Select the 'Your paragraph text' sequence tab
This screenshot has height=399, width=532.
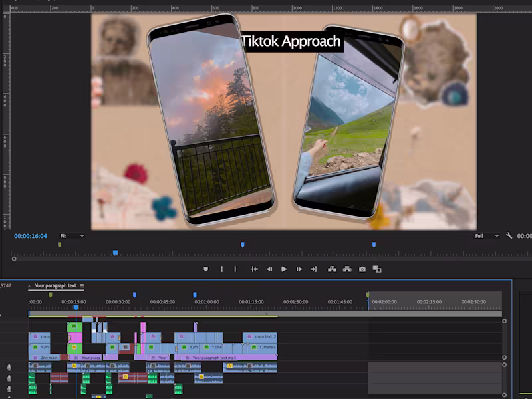tap(55, 286)
